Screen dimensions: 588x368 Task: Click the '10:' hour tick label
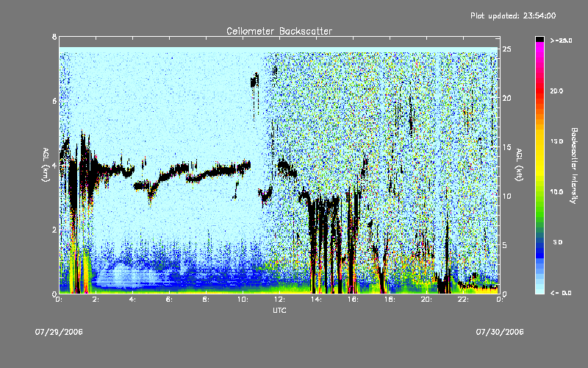[x=243, y=300]
